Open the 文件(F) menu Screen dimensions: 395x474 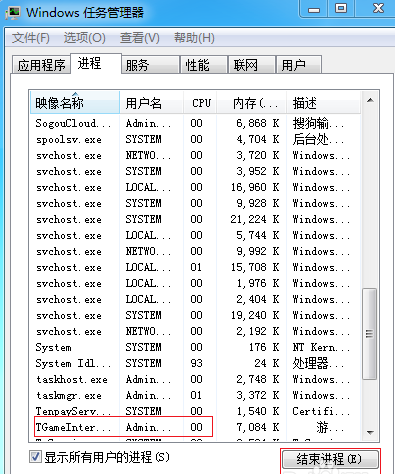coord(31,38)
